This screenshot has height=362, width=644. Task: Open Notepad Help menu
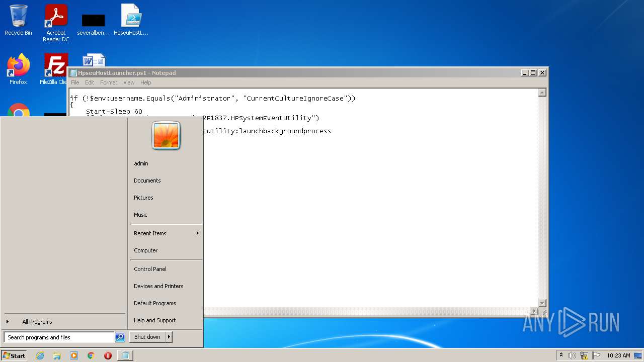(x=145, y=82)
